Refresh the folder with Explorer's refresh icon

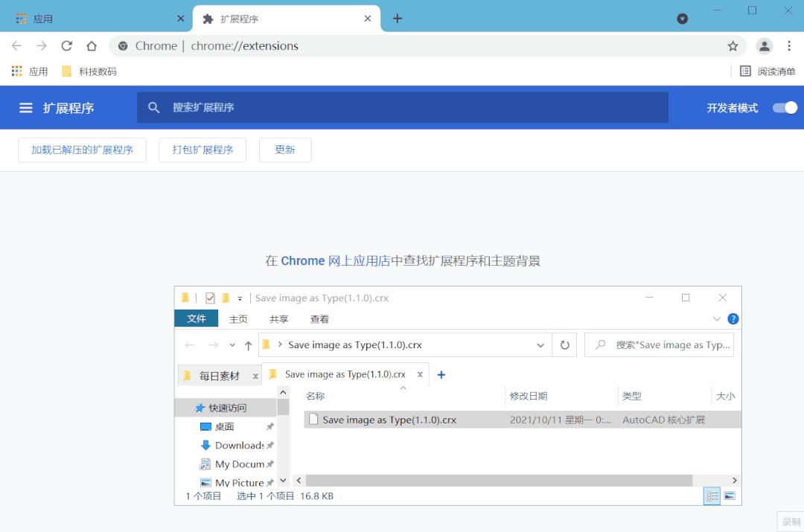click(x=565, y=344)
